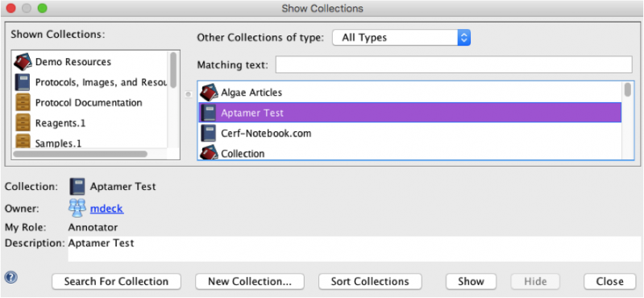The width and height of the screenshot is (644, 298).
Task: Click the New Collection... button
Action: tap(250, 282)
